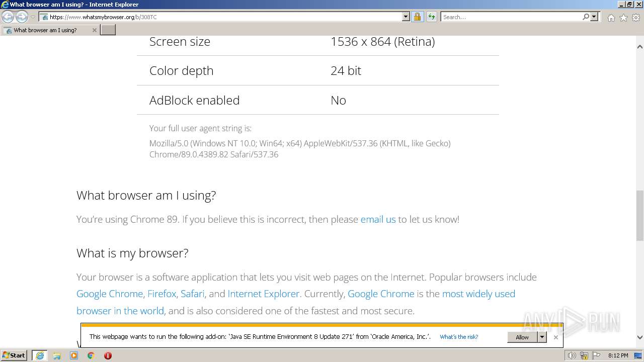Follow the 'email us' link
The height and width of the screenshot is (362, 644).
[378, 219]
